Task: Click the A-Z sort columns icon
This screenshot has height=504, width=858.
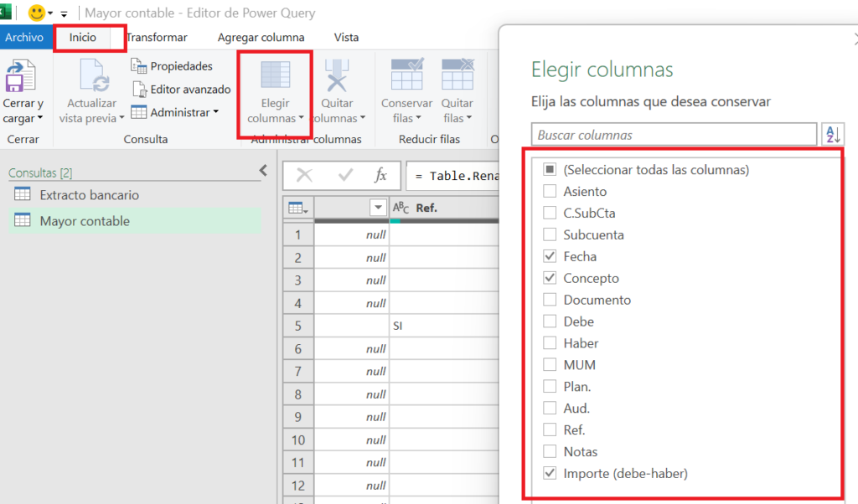Action: click(x=832, y=134)
